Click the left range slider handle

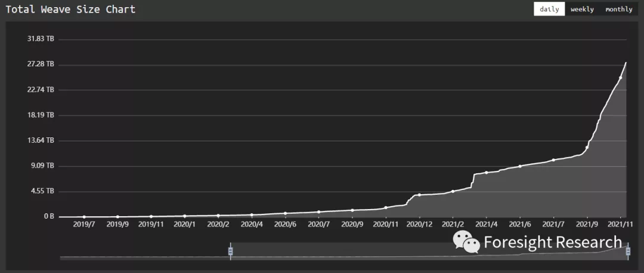[230, 251]
